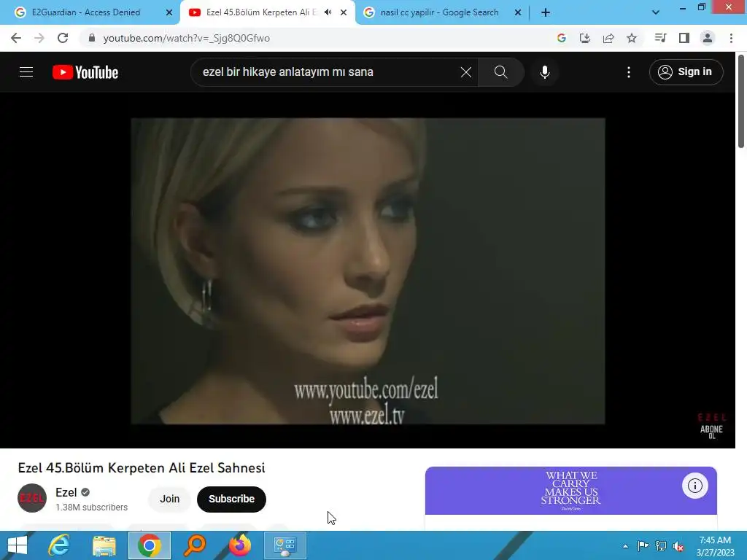This screenshot has width=747, height=560.
Task: Click the address bar URL
Action: click(x=186, y=38)
